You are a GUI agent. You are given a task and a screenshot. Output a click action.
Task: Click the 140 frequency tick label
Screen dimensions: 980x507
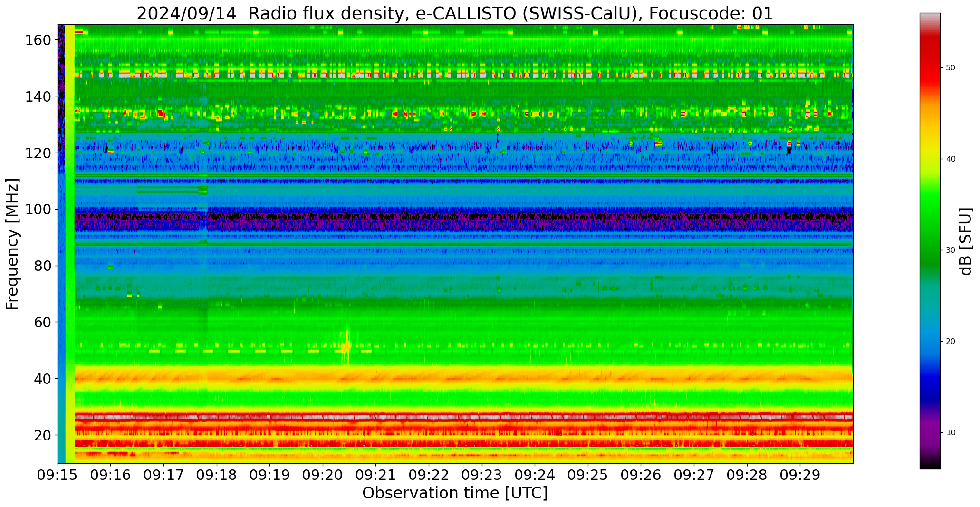point(38,96)
